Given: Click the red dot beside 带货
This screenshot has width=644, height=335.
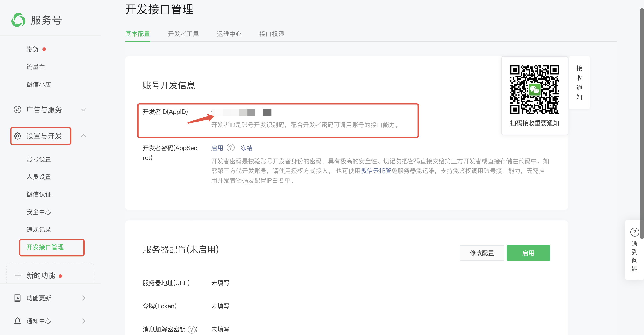Looking at the screenshot, I should [x=44, y=49].
